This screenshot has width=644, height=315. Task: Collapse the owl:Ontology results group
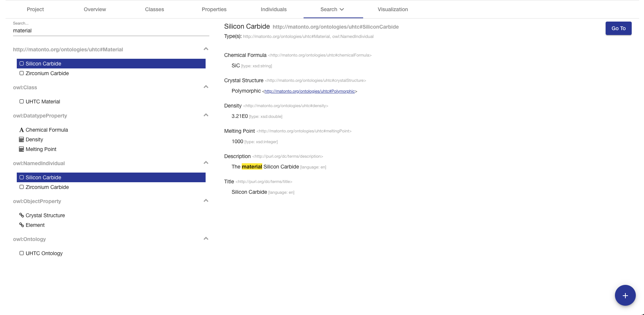click(206, 239)
